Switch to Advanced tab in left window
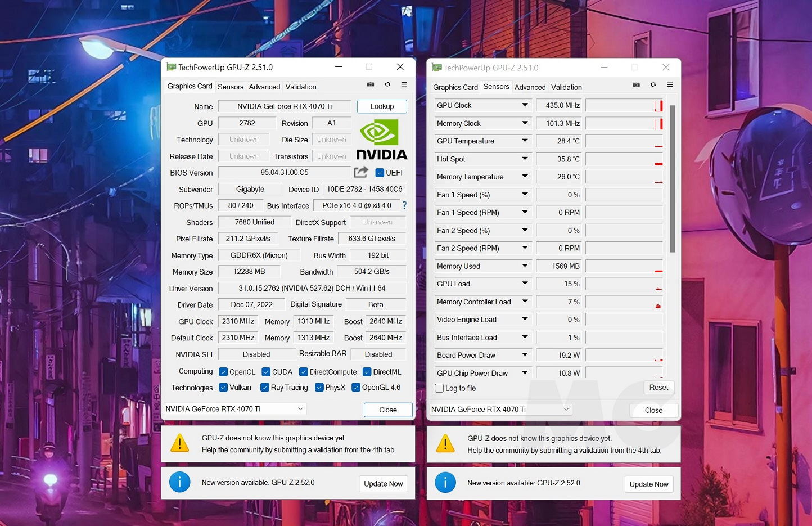This screenshot has height=526, width=812. click(x=264, y=87)
